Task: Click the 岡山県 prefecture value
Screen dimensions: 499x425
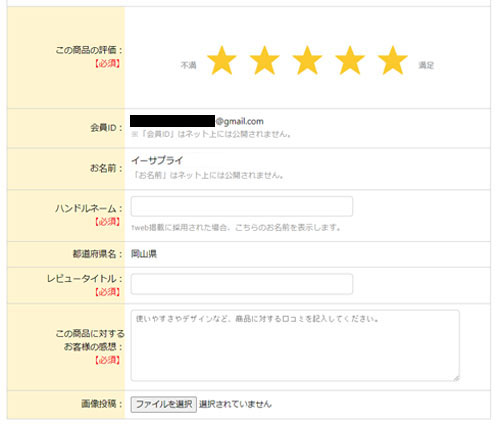Action: (144, 254)
